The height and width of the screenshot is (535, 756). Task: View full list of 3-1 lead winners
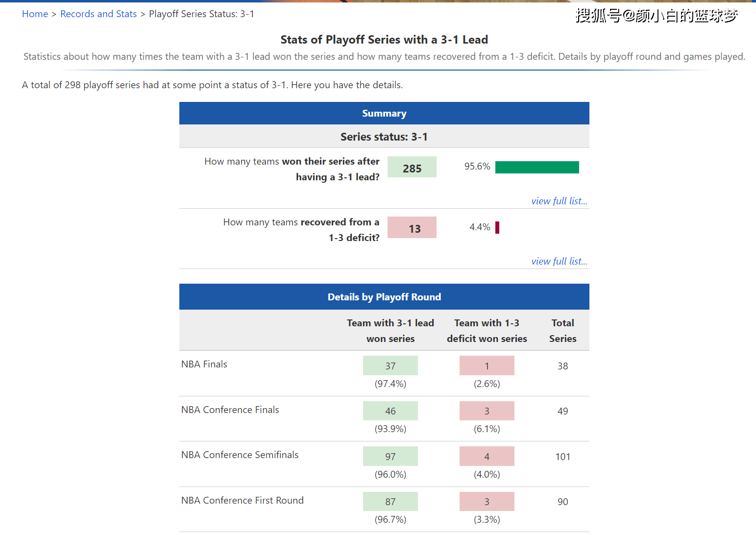(x=559, y=201)
